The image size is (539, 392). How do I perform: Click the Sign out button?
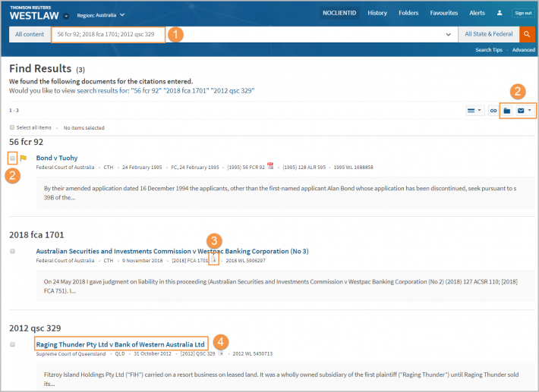pos(523,13)
